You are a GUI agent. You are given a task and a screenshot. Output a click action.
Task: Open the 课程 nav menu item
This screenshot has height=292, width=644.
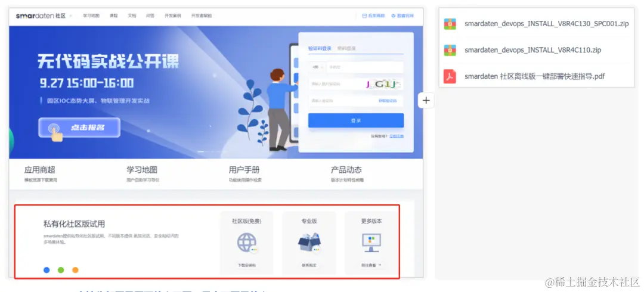coord(113,16)
